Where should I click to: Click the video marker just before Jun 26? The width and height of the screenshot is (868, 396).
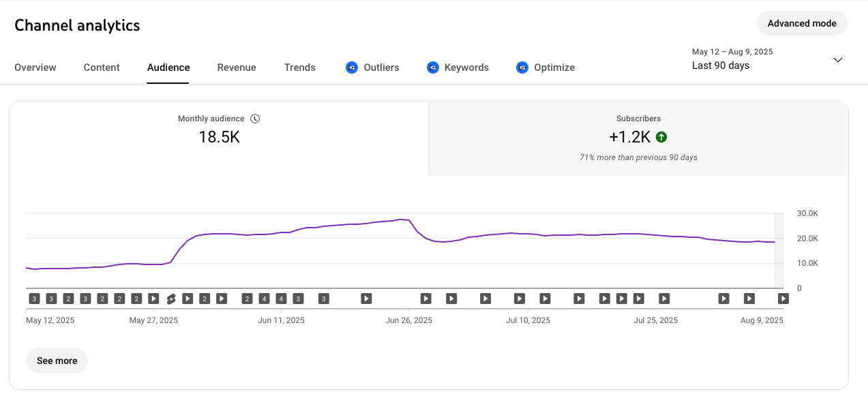(366, 299)
